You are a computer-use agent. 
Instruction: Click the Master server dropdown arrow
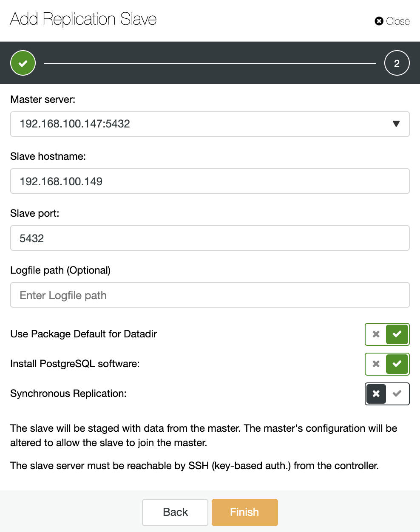click(396, 124)
